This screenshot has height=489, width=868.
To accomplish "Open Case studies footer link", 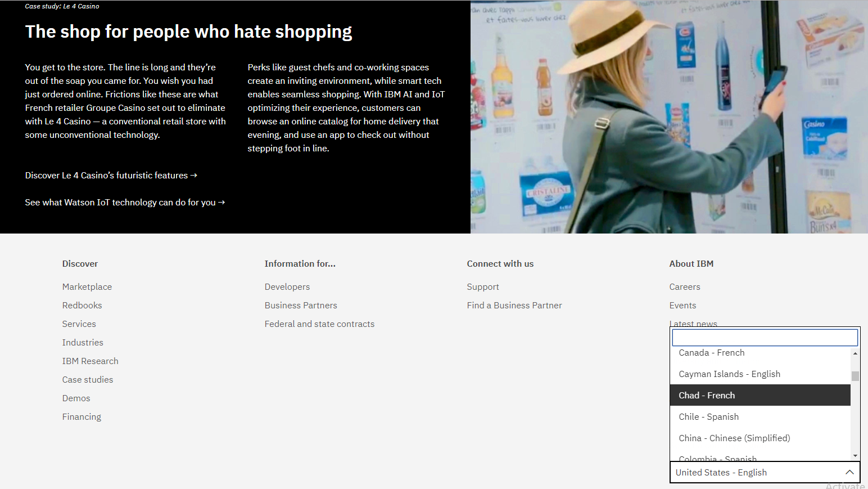I will click(x=88, y=380).
